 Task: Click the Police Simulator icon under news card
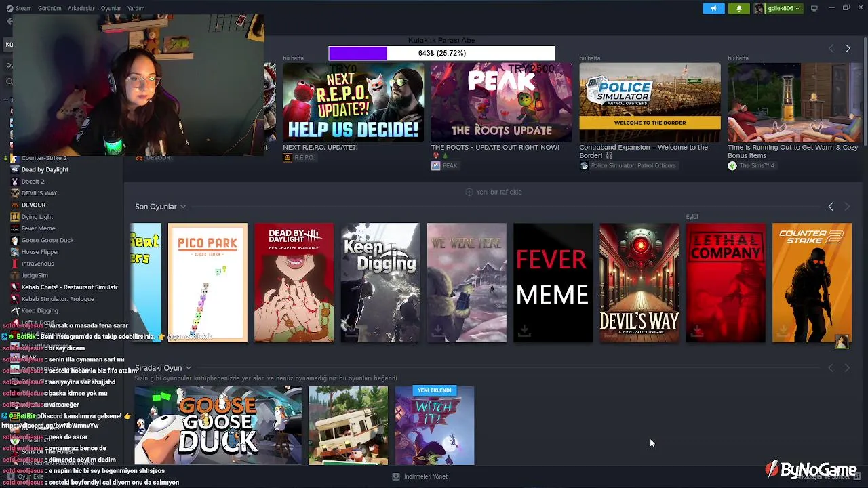click(x=584, y=165)
